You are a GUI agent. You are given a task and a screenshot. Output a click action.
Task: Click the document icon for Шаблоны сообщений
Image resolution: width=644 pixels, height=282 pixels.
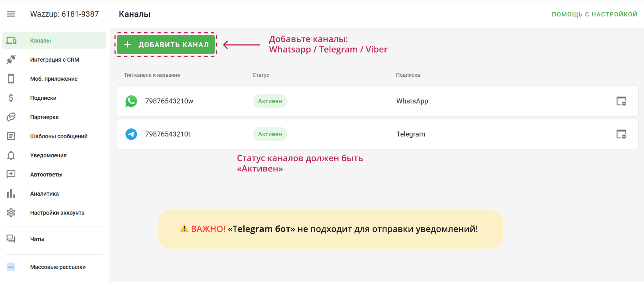[x=11, y=136]
